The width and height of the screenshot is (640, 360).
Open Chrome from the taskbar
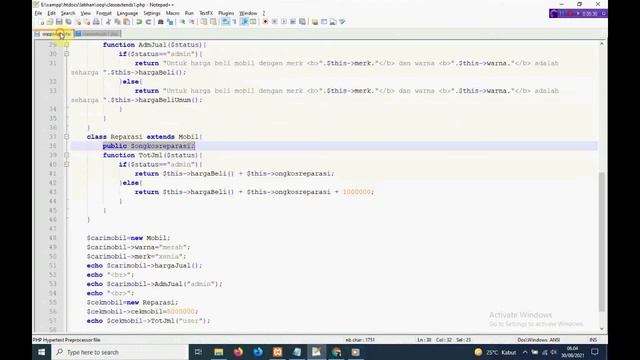336,352
